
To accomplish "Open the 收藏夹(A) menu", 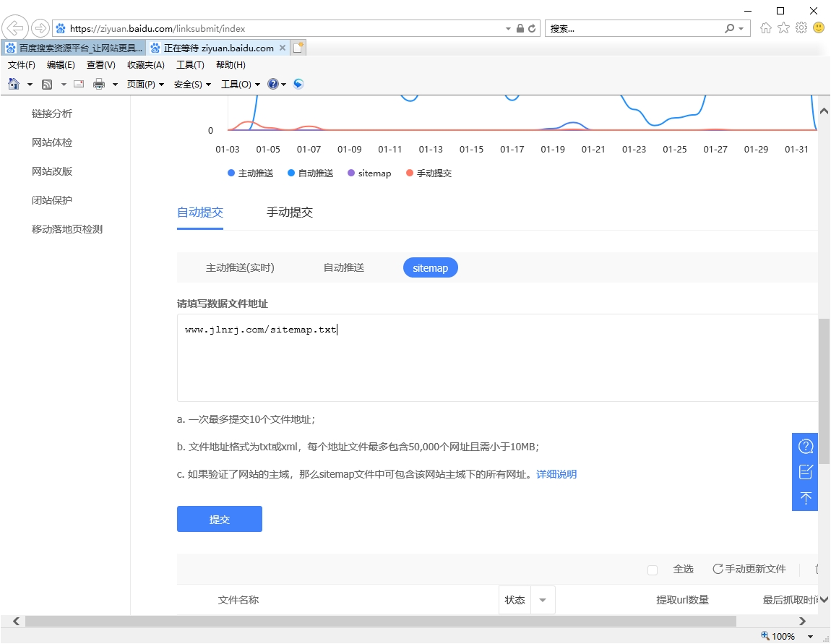I will click(145, 65).
